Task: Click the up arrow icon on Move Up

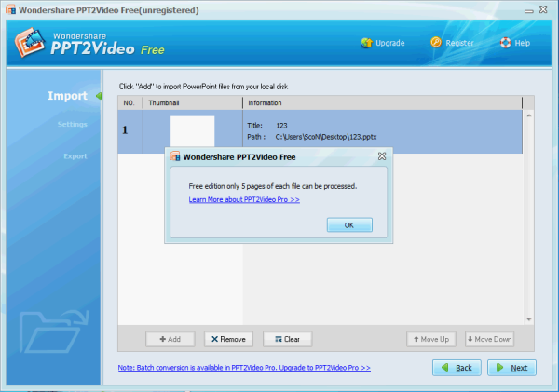Action: pyautogui.click(x=416, y=339)
